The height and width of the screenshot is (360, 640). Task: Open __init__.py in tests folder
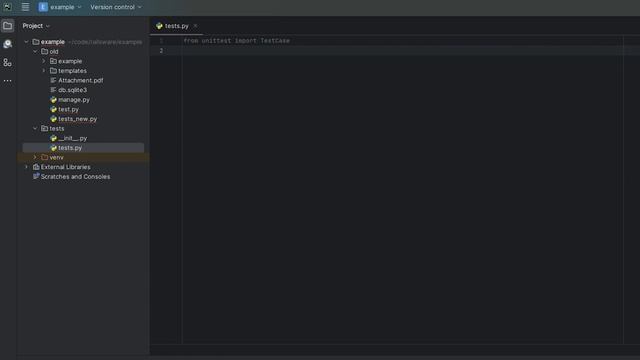[72, 138]
